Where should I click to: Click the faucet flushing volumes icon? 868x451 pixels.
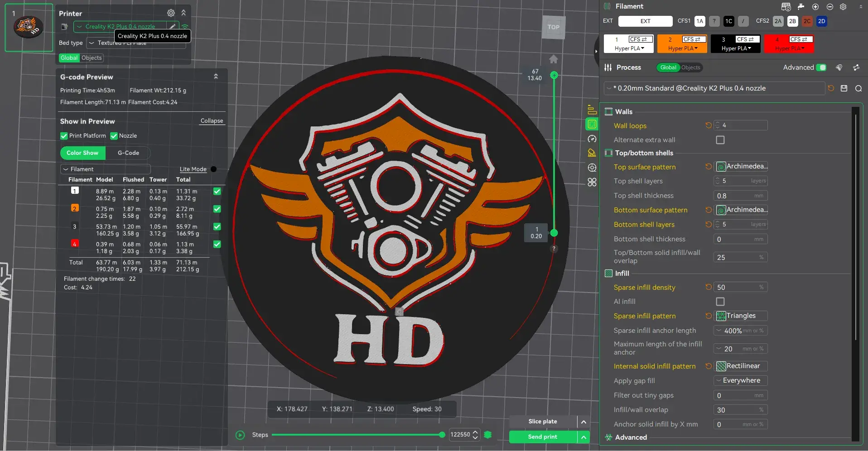click(x=801, y=7)
